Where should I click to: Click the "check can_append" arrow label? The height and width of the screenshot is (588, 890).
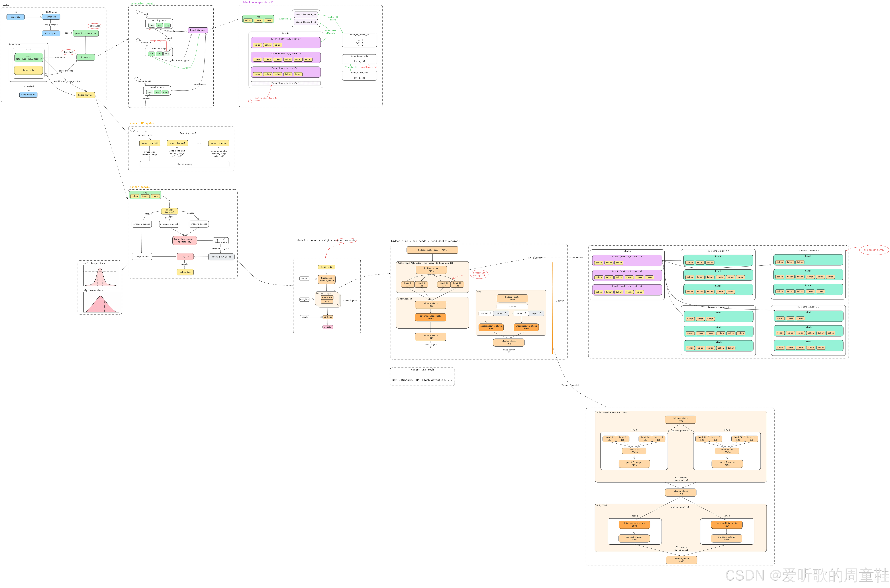click(180, 60)
